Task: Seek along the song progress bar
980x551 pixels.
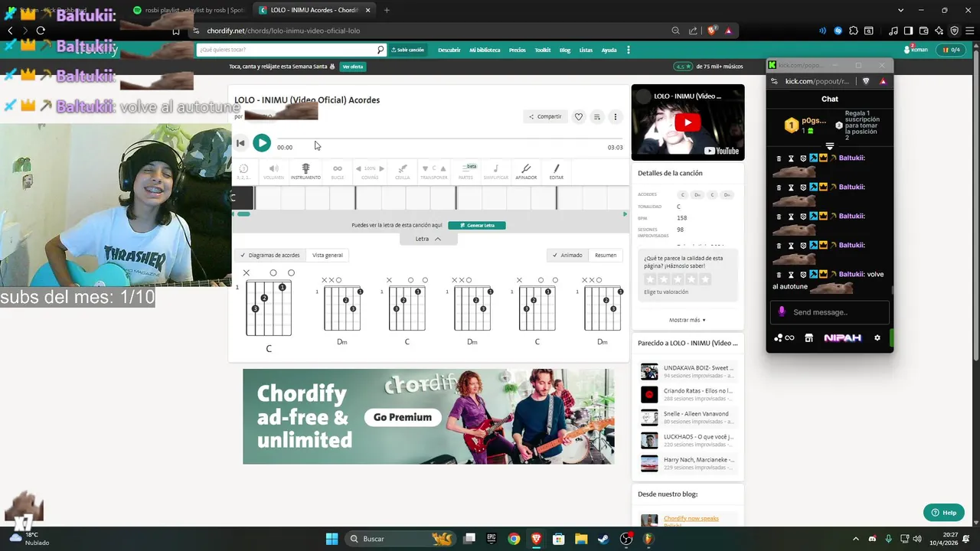Action: tap(449, 139)
